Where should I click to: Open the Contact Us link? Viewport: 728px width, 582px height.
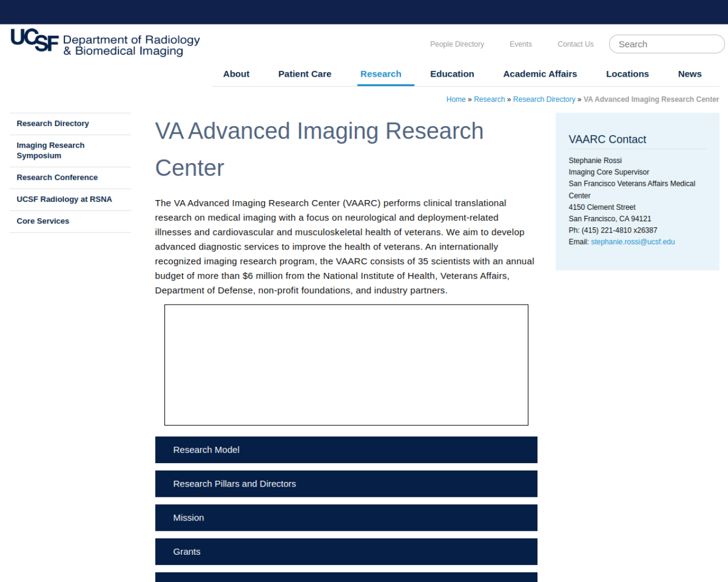[575, 44]
